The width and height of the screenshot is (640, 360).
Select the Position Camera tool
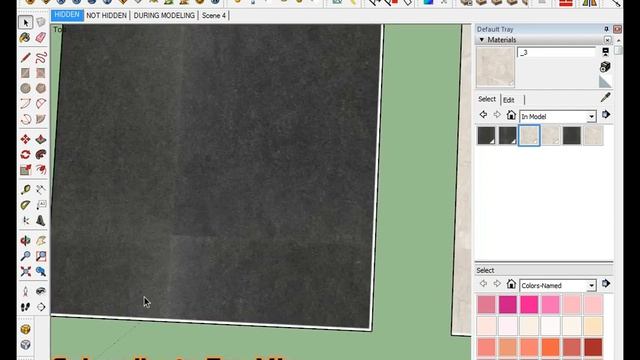pos(26,291)
